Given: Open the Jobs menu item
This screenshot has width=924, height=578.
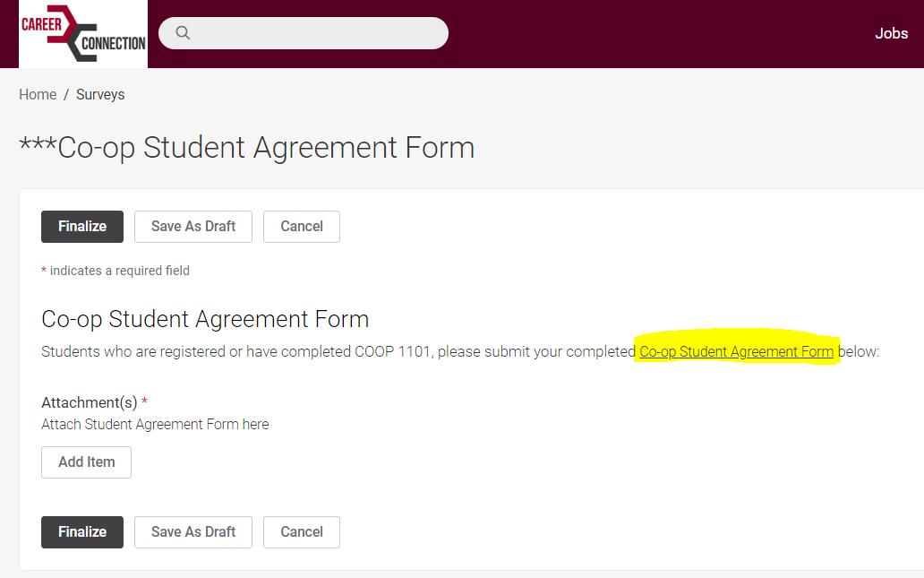Looking at the screenshot, I should click(891, 34).
